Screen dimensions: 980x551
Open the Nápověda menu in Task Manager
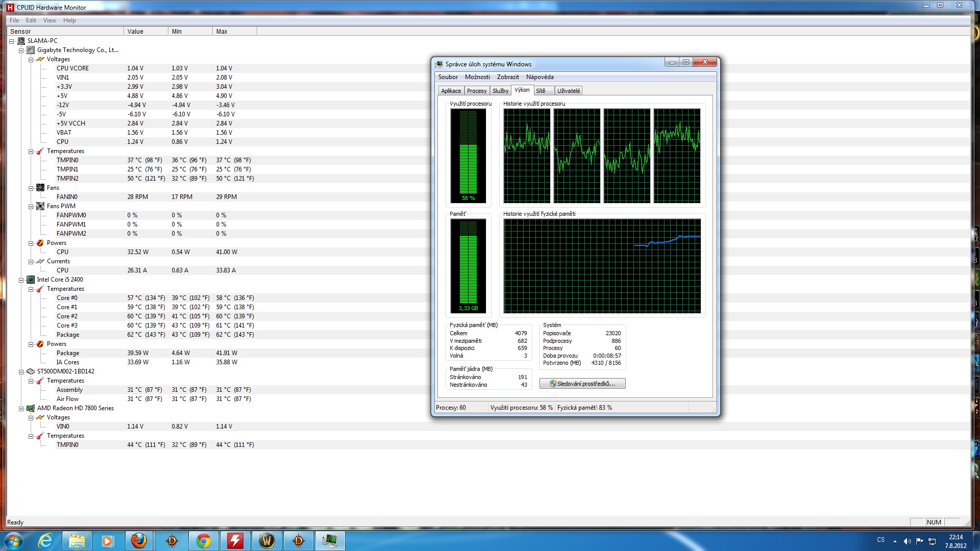(x=540, y=77)
